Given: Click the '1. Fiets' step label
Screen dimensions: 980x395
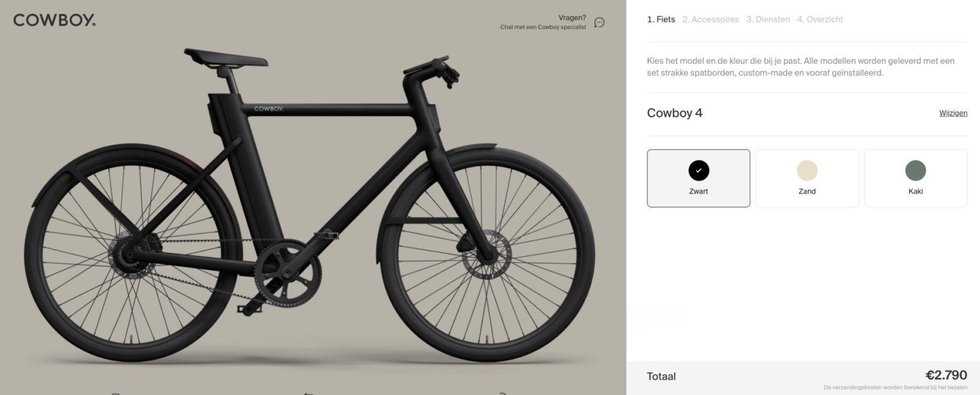Looking at the screenshot, I should tap(661, 19).
